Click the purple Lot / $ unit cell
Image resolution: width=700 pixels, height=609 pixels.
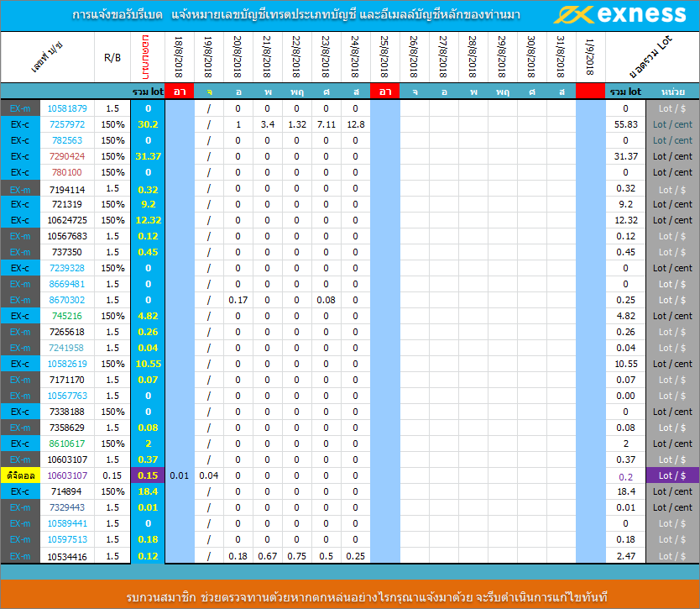click(672, 475)
